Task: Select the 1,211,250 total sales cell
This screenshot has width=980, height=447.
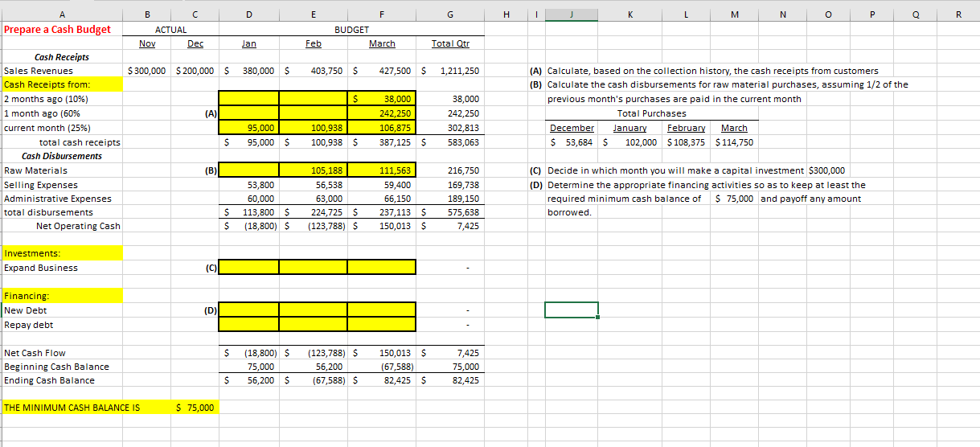Action: coord(449,71)
